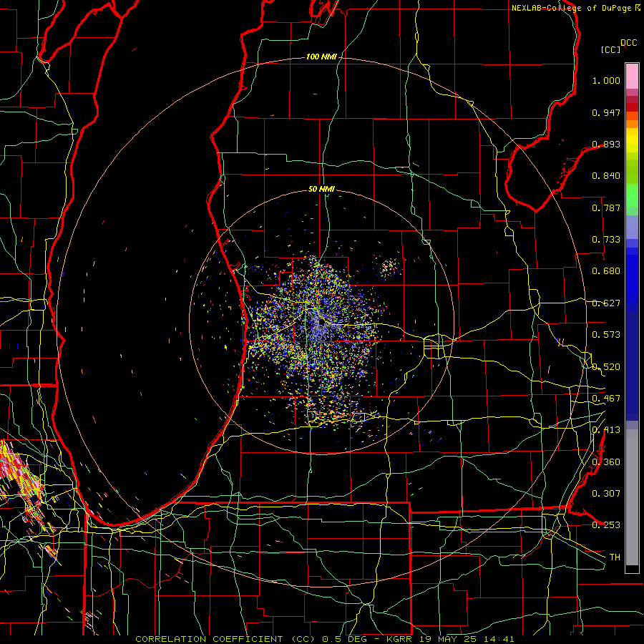Viewport: 644px width, 644px height.
Task: Click the 0.840 scale value
Action: [606, 176]
